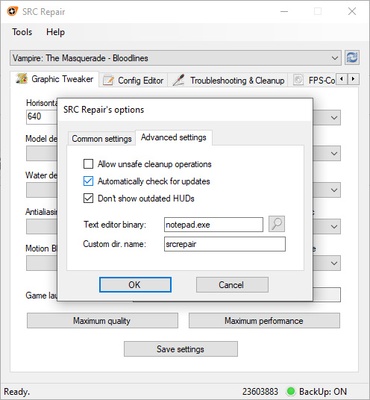Screen dimensions: 370x400
Task: Confirm options with OK button
Action: (135, 285)
